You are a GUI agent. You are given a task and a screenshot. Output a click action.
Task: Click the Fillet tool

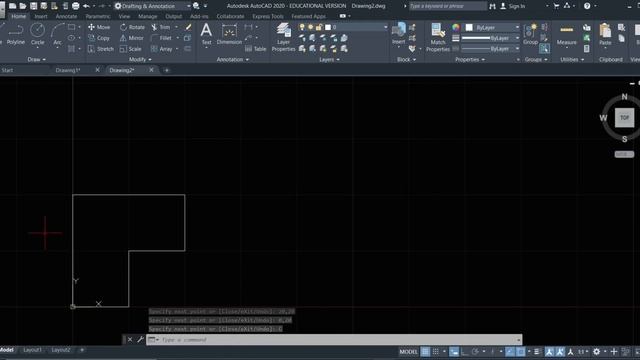pyautogui.click(x=161, y=38)
